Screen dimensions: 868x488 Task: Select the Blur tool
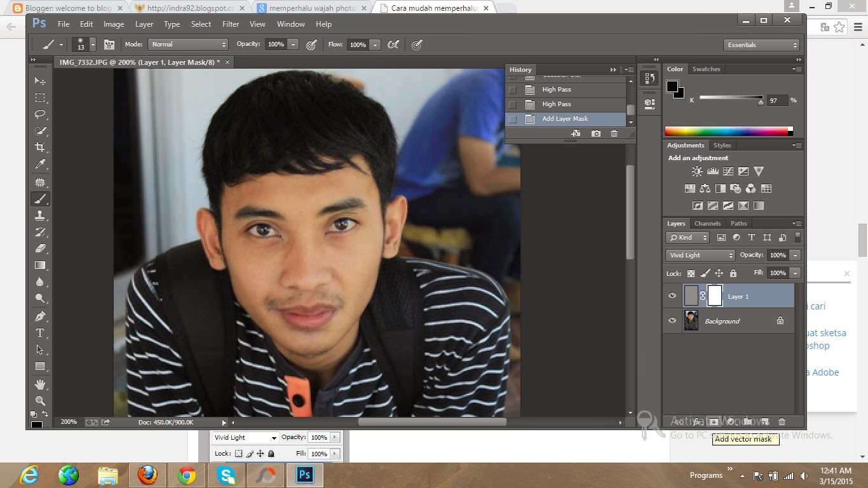[40, 281]
